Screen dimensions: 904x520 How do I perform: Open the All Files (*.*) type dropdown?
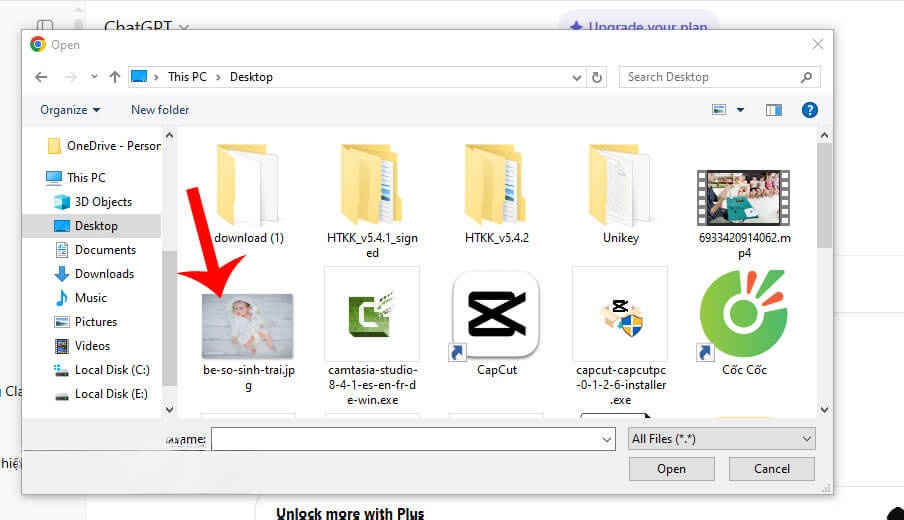tap(721, 439)
